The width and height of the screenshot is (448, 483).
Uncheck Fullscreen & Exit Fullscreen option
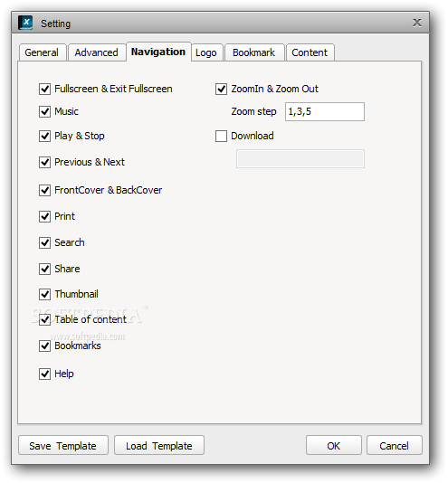(x=44, y=89)
